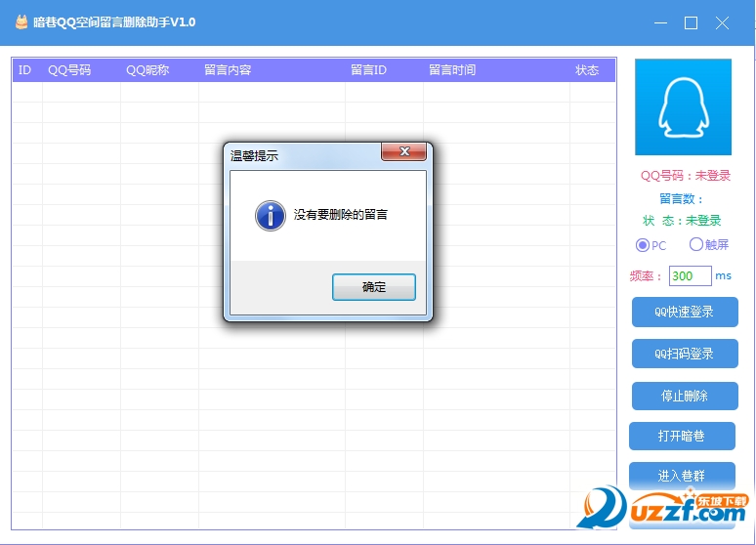
Task: Select the PC radio button
Action: [643, 245]
